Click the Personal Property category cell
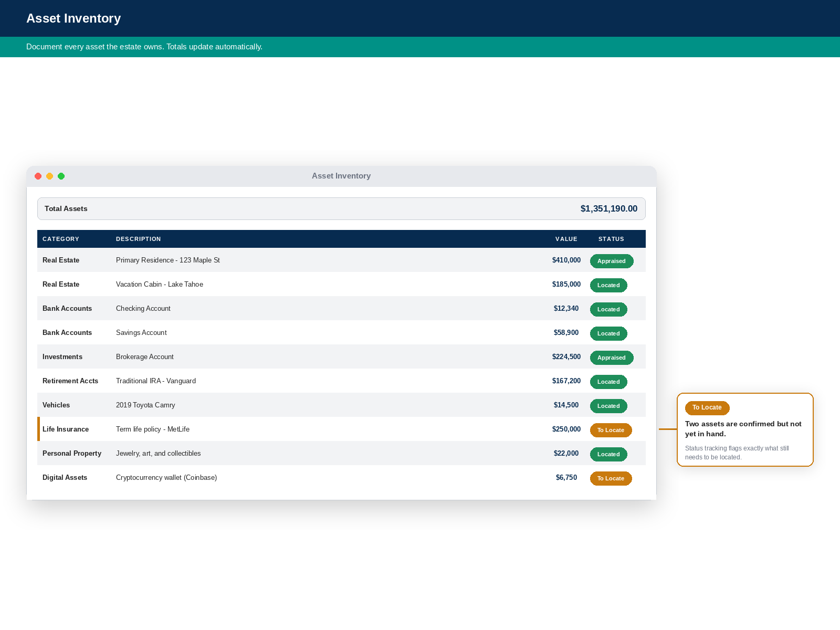 72,454
